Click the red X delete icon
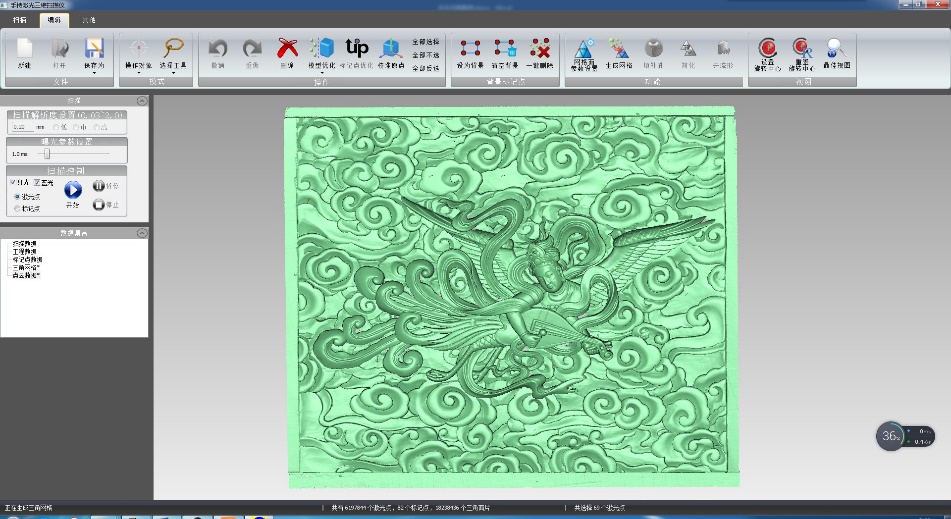Screen dimensions: 951x519 click(x=288, y=48)
